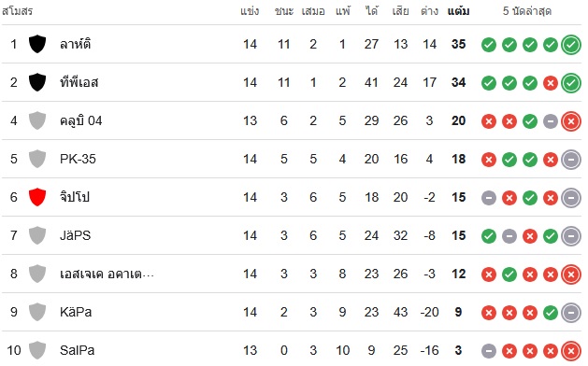Click the gray shield logo beside PK-35
The width and height of the screenshot is (588, 366).
pyautogui.click(x=37, y=159)
